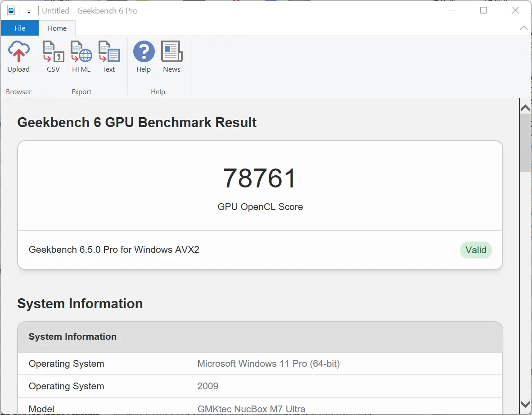
Task: Open the File tab
Action: click(20, 28)
